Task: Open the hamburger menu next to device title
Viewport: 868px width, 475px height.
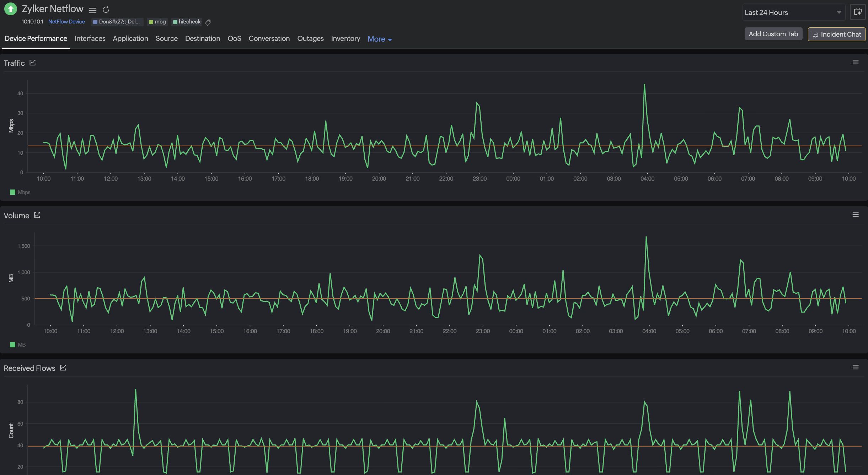Action: point(93,10)
